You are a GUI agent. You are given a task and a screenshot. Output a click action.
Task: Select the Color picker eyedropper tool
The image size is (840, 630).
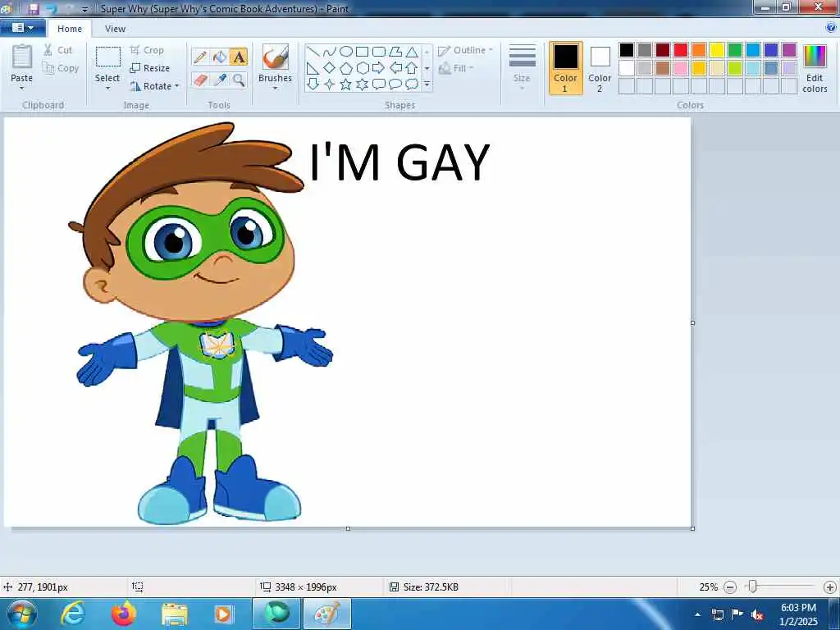pos(220,80)
